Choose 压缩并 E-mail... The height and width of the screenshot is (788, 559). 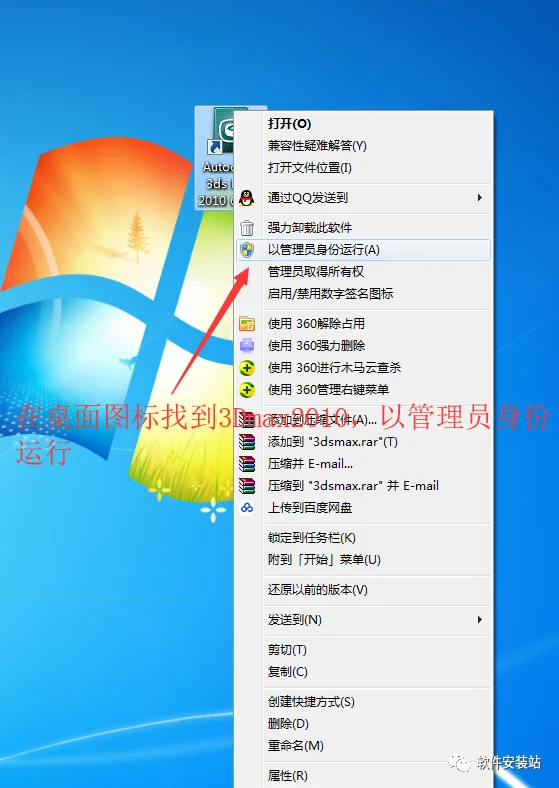click(x=363, y=464)
